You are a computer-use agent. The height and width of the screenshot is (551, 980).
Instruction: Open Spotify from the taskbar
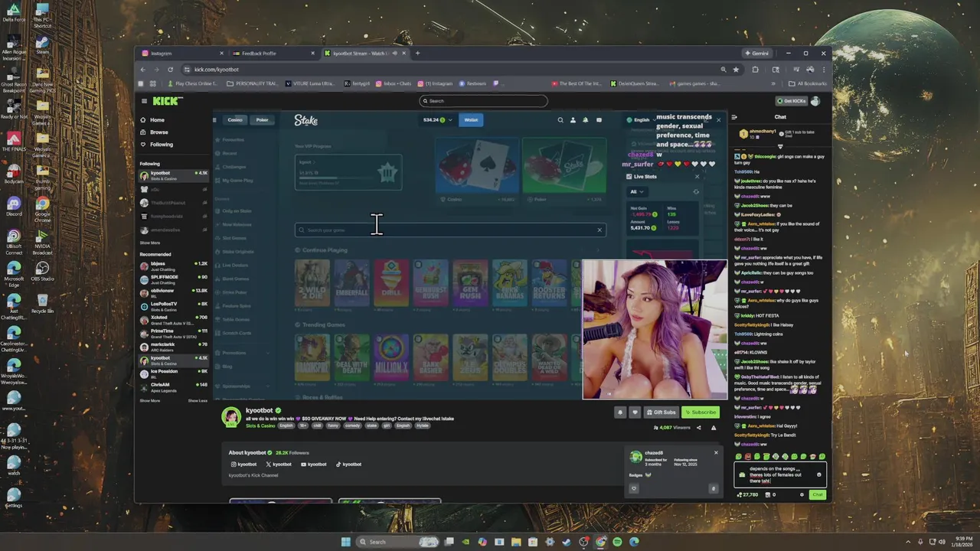[617, 542]
